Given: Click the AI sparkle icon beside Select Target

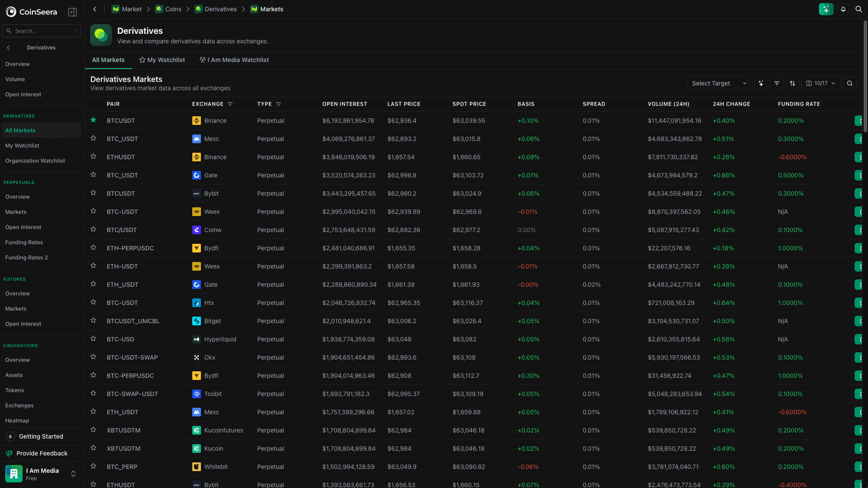Looking at the screenshot, I should (x=761, y=83).
